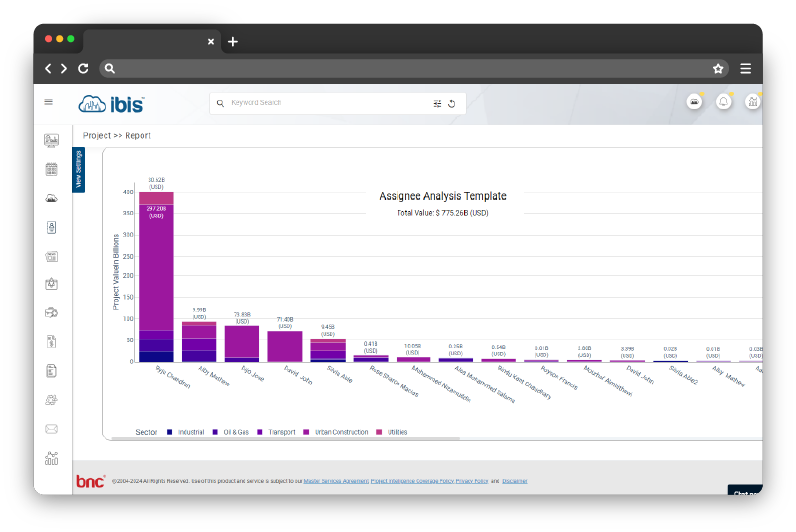
Task: Toggle the Industrial sector legend item
Action: coord(190,432)
